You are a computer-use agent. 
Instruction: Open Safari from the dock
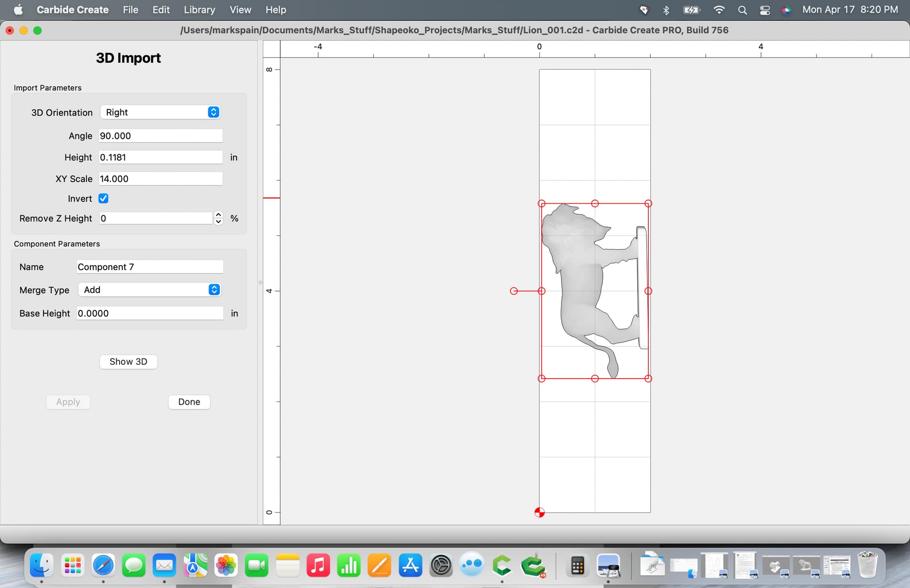[103, 565]
